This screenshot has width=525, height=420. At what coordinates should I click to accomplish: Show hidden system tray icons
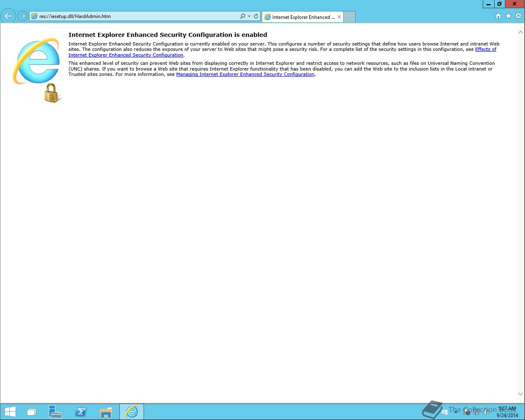click(x=456, y=412)
